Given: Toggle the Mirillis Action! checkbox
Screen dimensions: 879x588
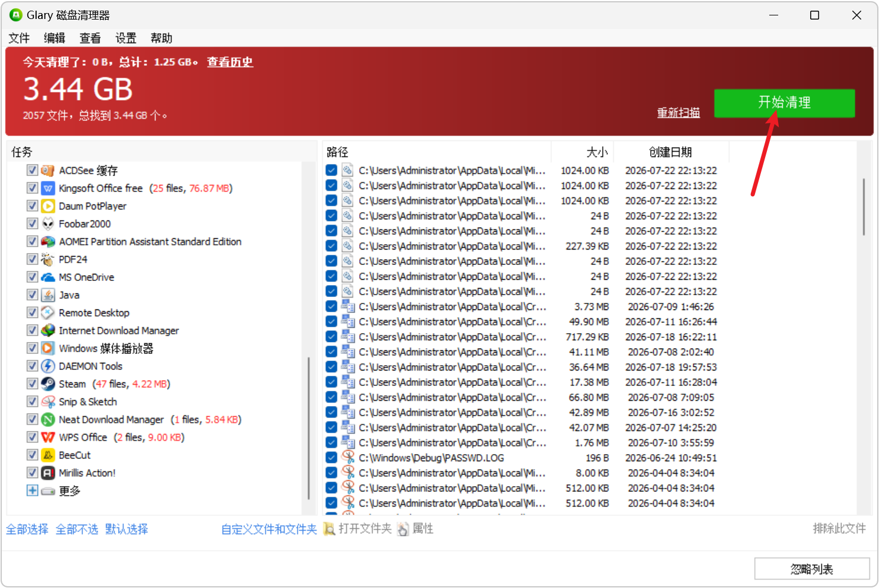Looking at the screenshot, I should (x=33, y=473).
